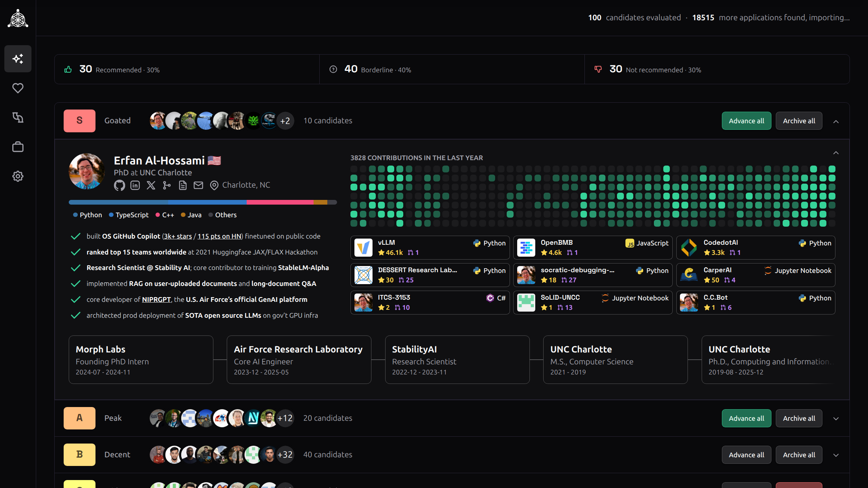
Task: Click the first avatar in Peak row
Action: 158,418
